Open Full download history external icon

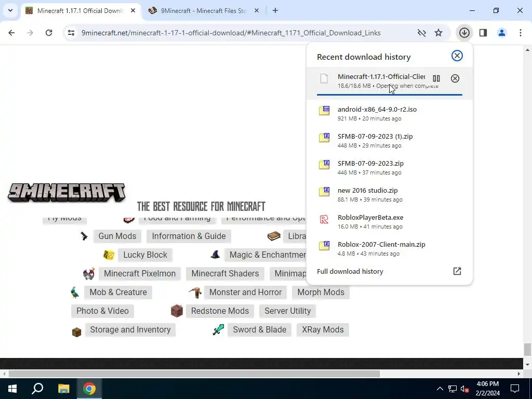tap(457, 271)
